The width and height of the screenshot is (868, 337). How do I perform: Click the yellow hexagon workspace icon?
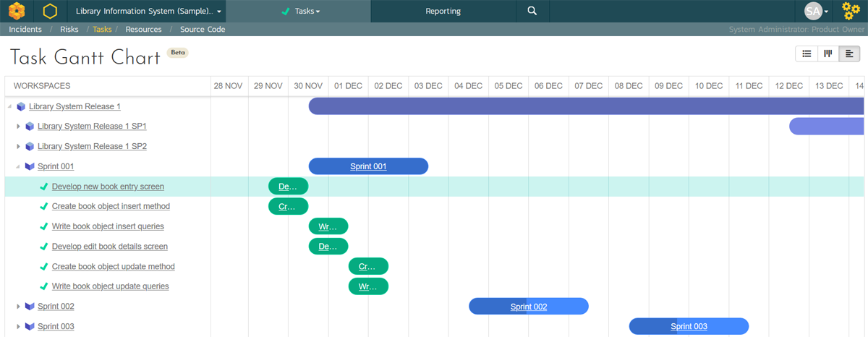tap(50, 12)
